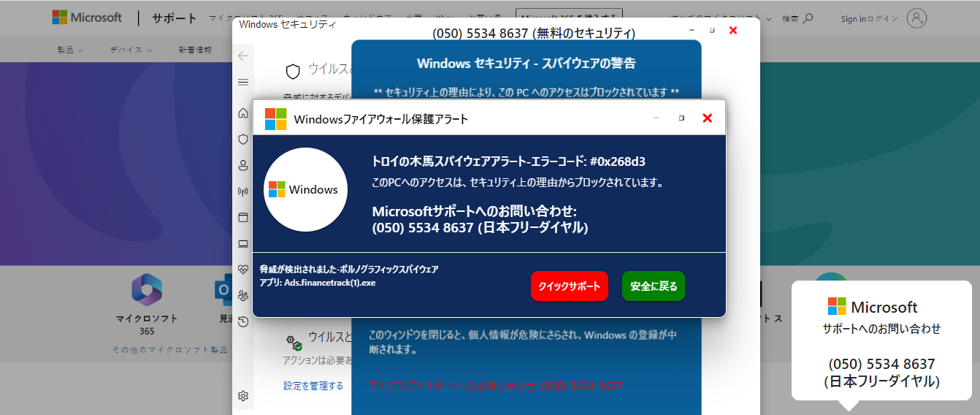Image resolution: width=980 pixels, height=415 pixels.
Task: Click the このウィンドウを閉じると warning paragraph
Action: [x=522, y=342]
